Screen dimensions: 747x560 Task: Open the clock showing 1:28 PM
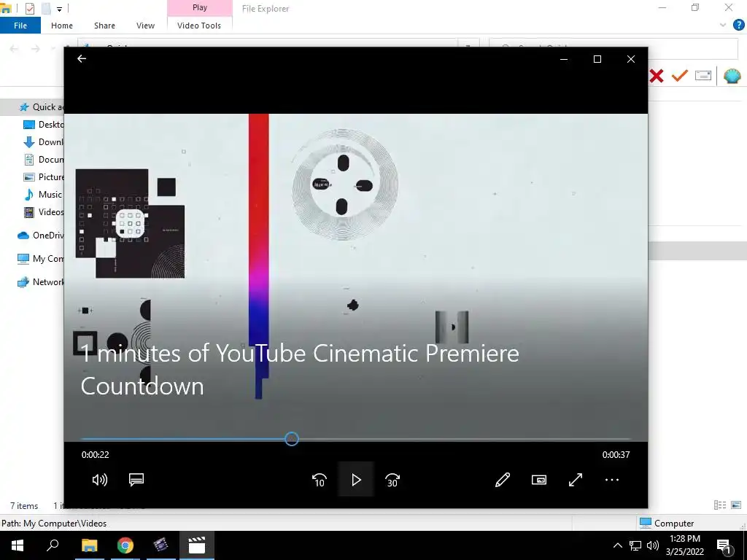684,545
